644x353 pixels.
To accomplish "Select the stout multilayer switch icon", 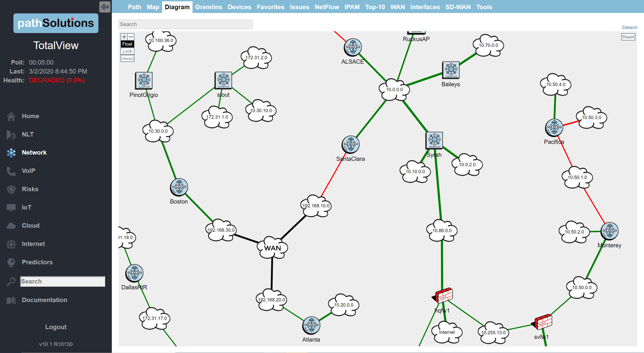I will 223,80.
